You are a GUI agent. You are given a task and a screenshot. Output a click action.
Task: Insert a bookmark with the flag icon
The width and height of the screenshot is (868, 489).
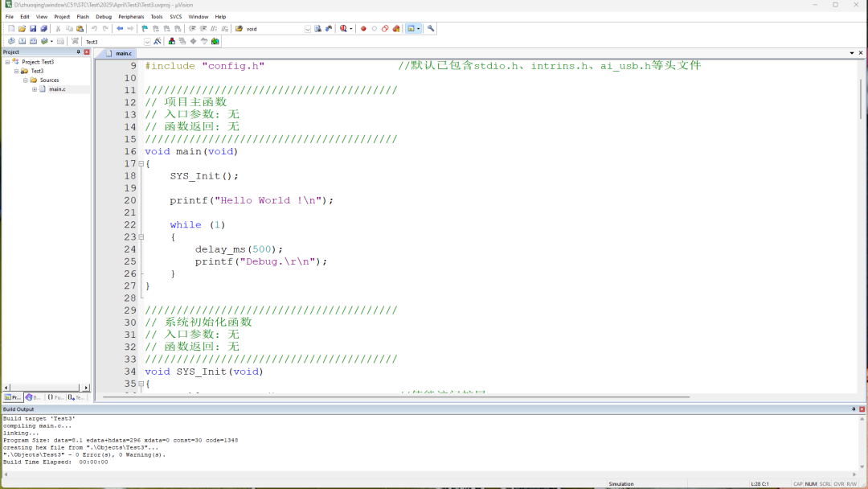pyautogui.click(x=145, y=29)
